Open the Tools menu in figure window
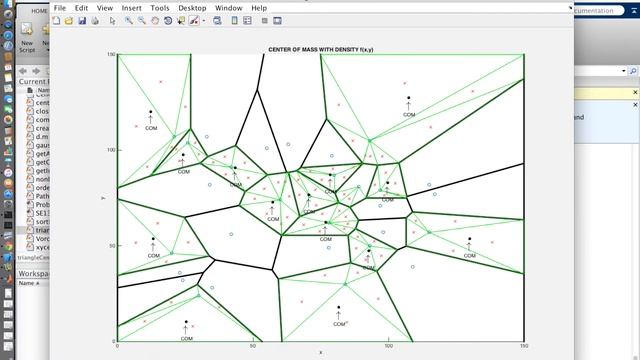 (x=160, y=8)
